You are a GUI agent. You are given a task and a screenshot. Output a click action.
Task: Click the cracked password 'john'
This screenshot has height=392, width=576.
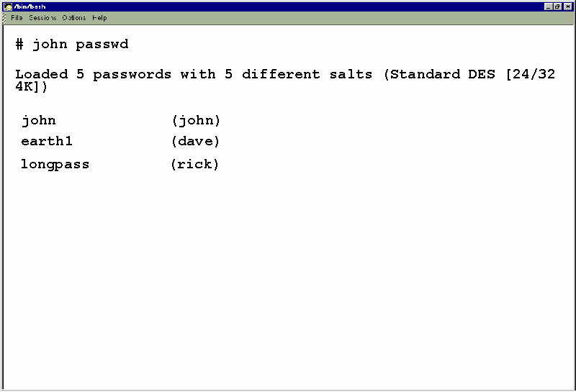39,120
